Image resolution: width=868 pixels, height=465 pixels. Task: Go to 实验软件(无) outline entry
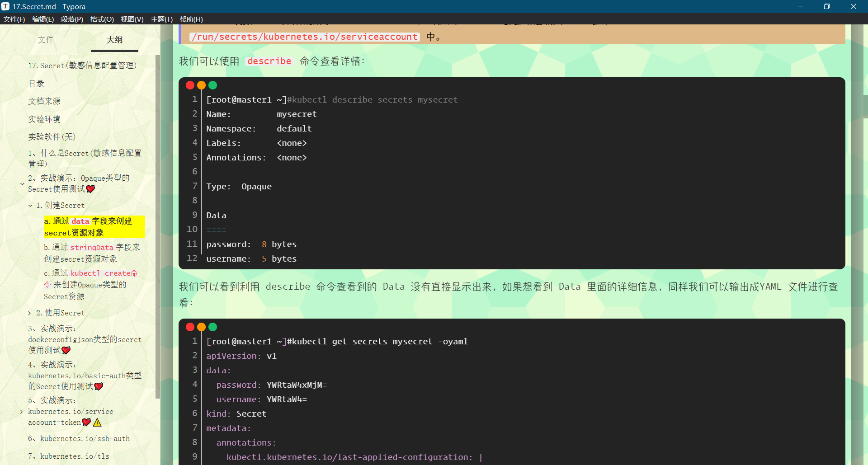click(52, 137)
